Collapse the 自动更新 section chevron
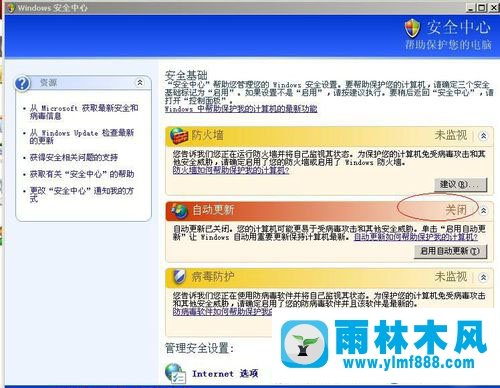500x388 pixels. pyautogui.click(x=483, y=210)
